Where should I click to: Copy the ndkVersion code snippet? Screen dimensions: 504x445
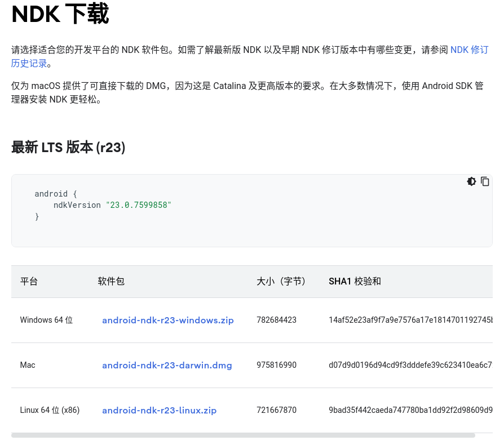click(x=485, y=181)
